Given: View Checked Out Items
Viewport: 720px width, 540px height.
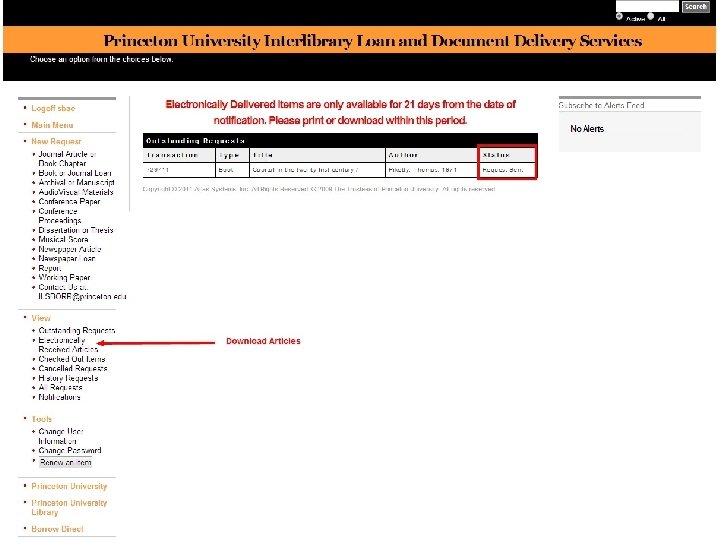Looking at the screenshot, I should (x=72, y=359).
